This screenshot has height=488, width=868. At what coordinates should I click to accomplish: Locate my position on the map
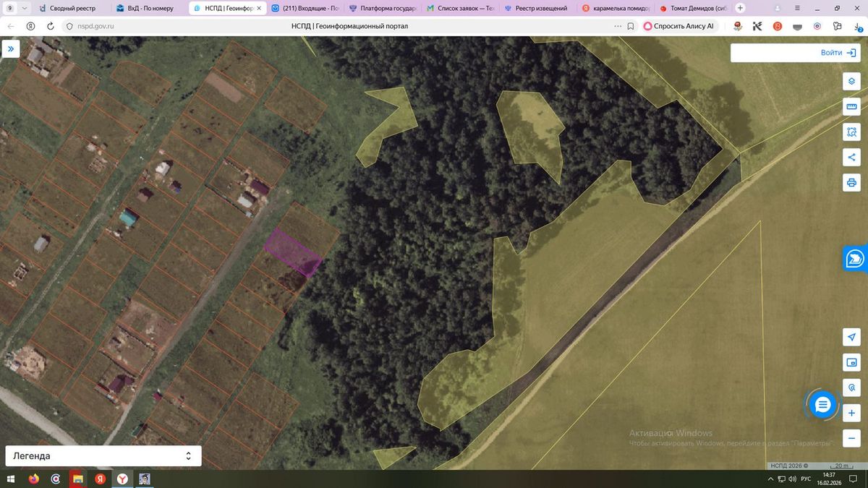[851, 337]
